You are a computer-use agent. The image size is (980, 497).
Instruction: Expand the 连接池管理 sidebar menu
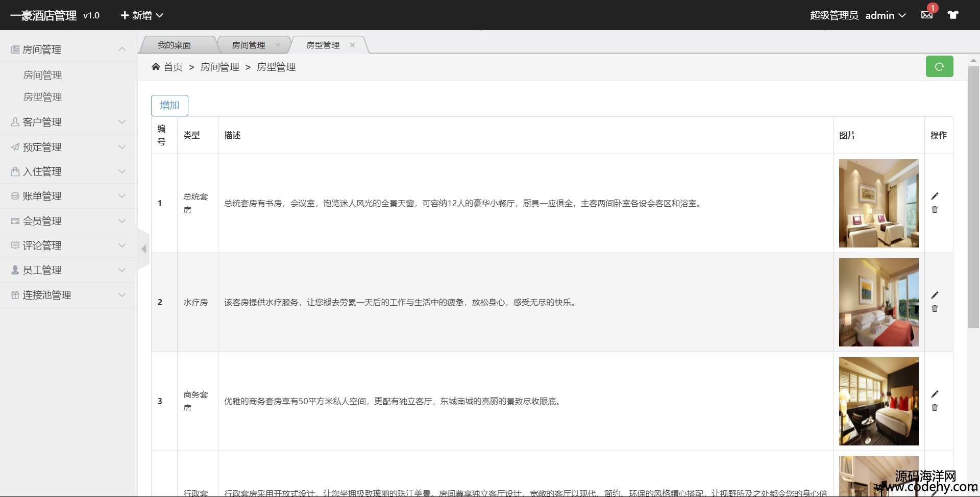pyautogui.click(x=69, y=295)
